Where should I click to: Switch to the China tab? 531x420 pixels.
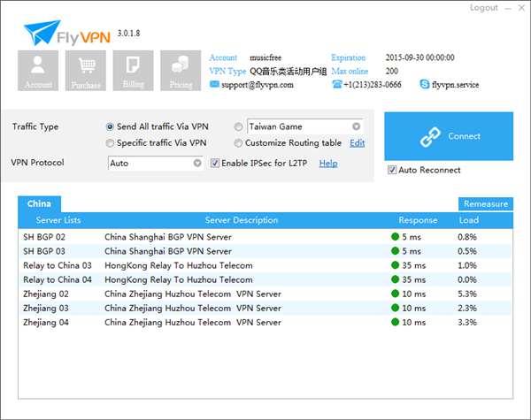coord(39,203)
